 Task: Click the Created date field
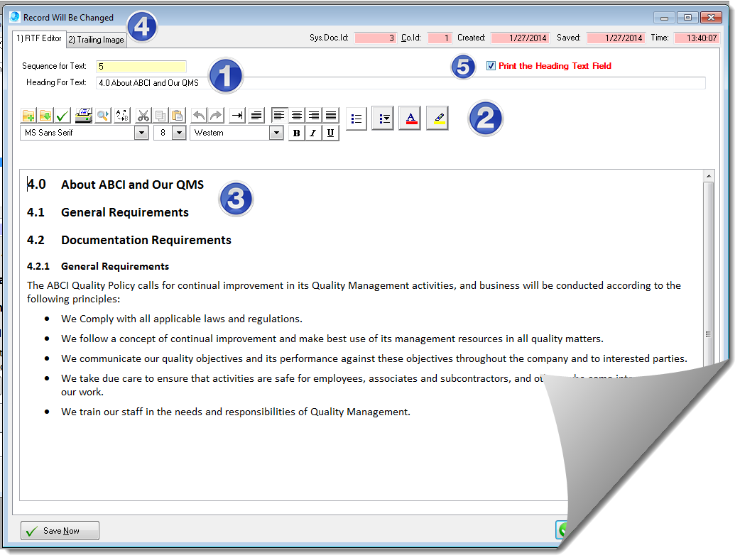[x=520, y=38]
